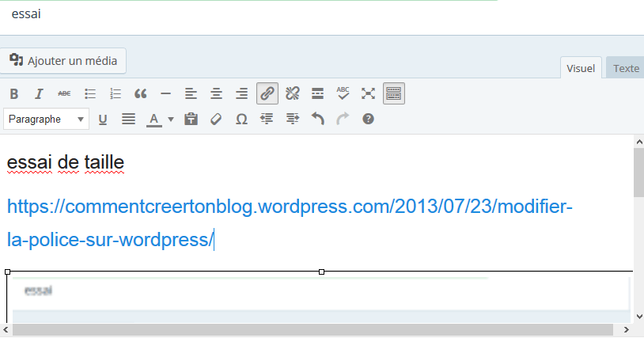Click the Ajouter un média button
This screenshot has width=644, height=338.
[x=63, y=61]
